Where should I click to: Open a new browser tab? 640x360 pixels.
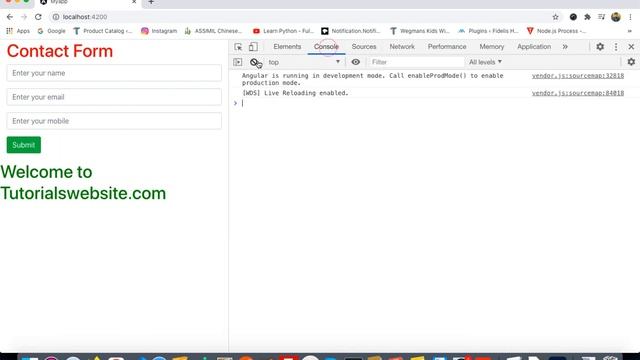151,2
